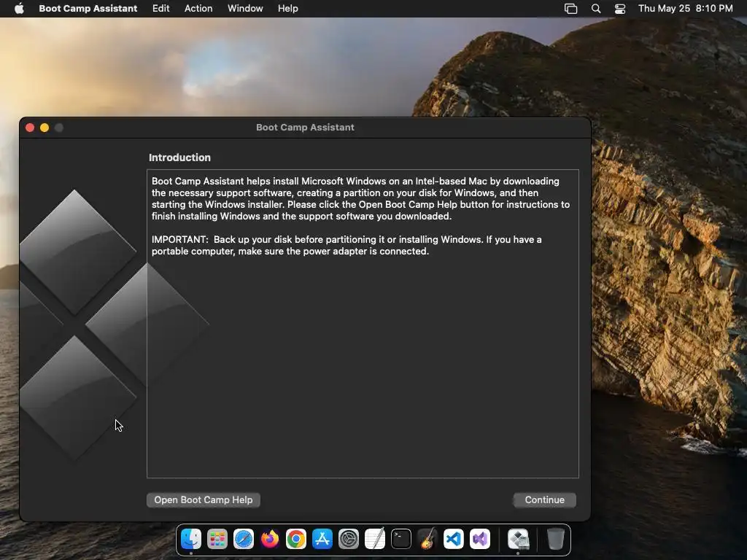Open the Apple menu
Image resolution: width=747 pixels, height=560 pixels.
pyautogui.click(x=19, y=8)
